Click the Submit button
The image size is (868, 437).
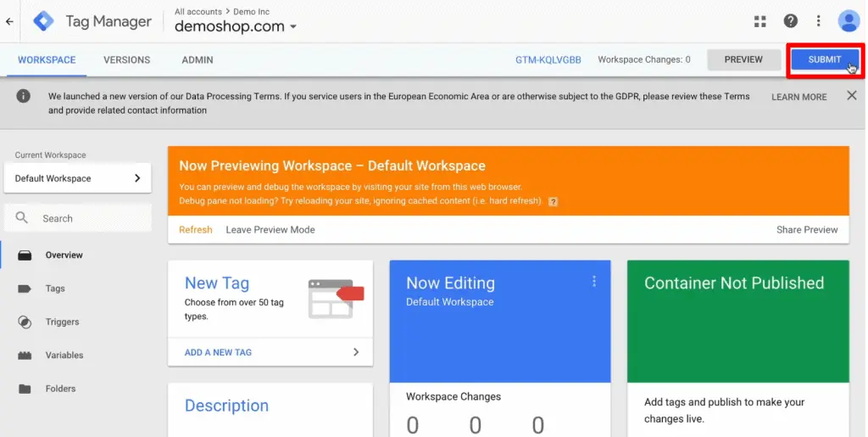click(825, 59)
